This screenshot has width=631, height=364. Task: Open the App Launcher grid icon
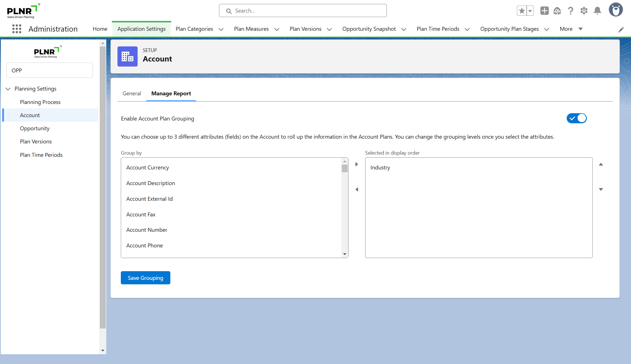17,29
